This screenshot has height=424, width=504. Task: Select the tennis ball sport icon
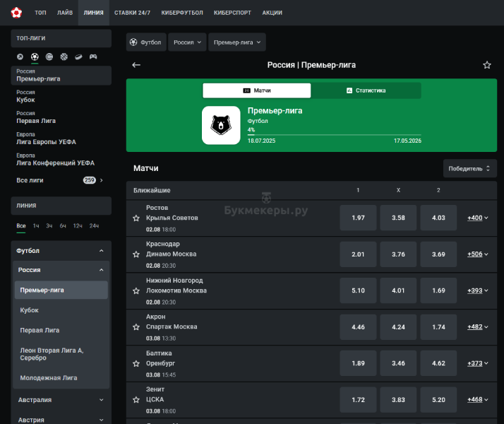click(49, 57)
